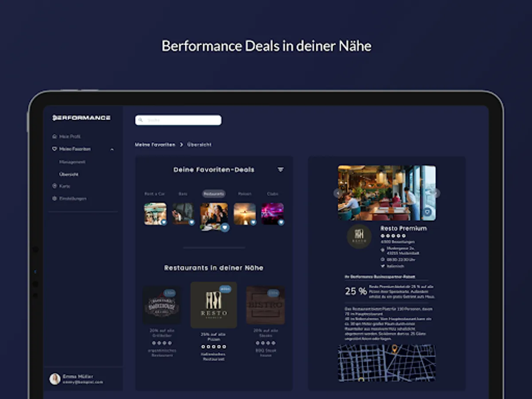Click the cuisine icon beside Italienisch

point(383,266)
